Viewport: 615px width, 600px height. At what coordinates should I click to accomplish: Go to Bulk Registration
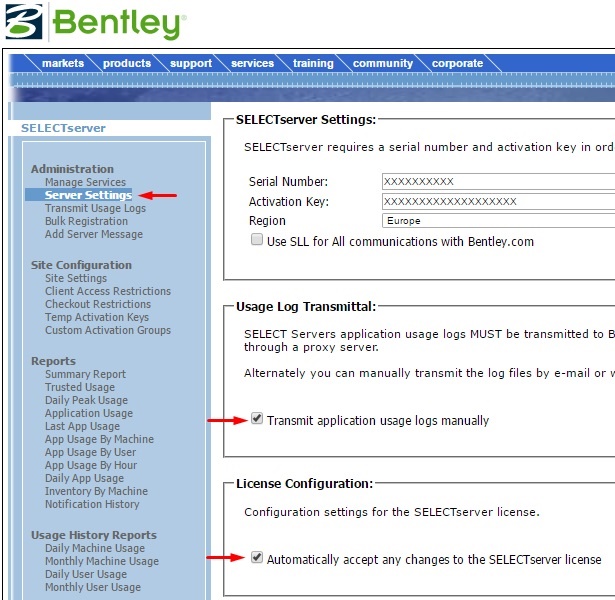point(86,221)
